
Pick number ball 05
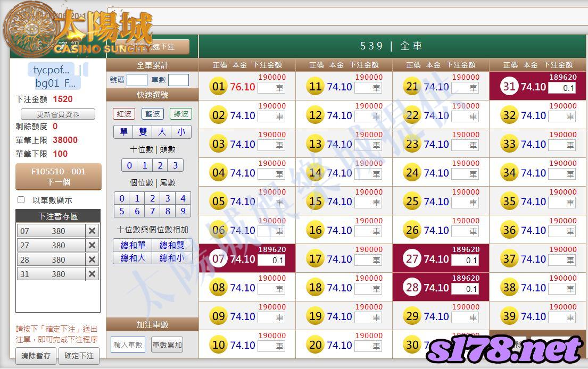coord(218,201)
